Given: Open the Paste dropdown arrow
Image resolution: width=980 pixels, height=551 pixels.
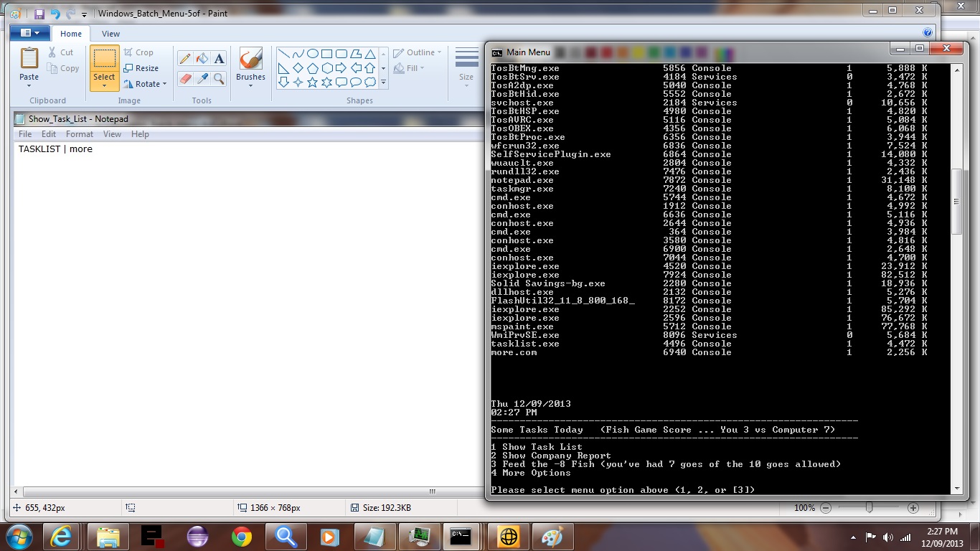Looking at the screenshot, I should [29, 86].
